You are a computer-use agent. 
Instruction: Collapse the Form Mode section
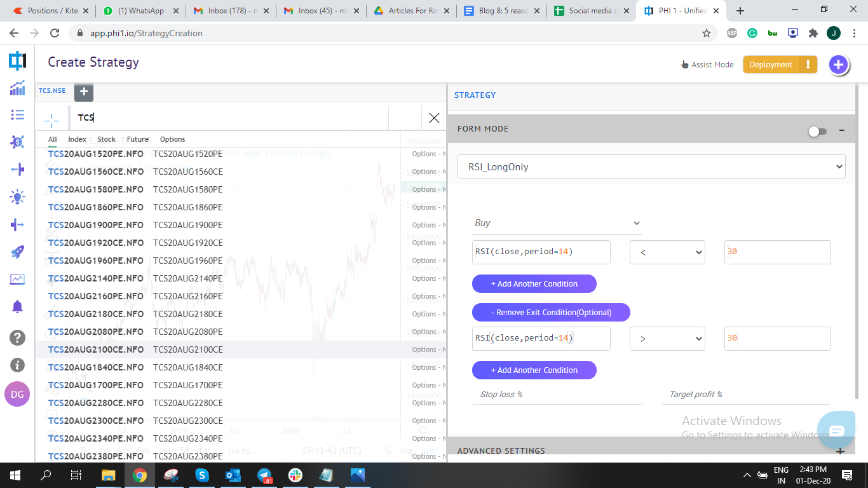pyautogui.click(x=841, y=130)
